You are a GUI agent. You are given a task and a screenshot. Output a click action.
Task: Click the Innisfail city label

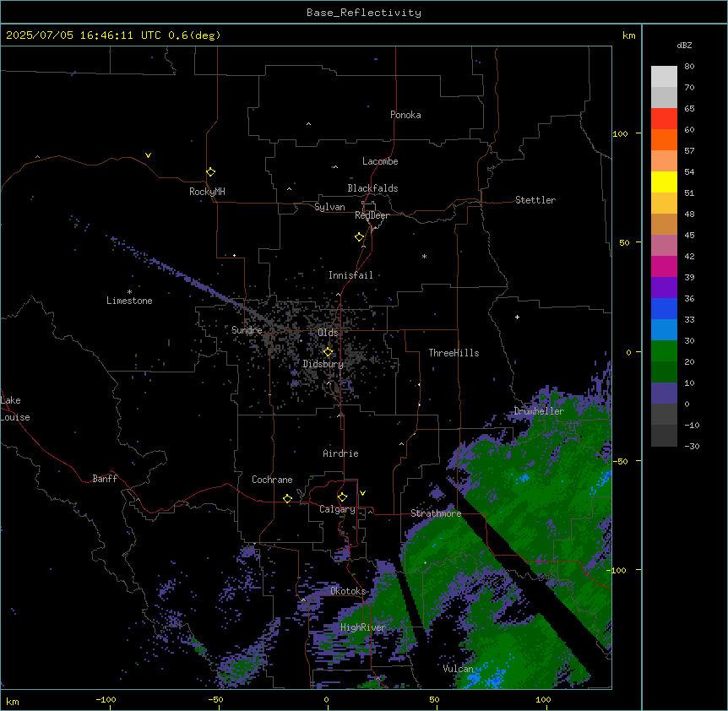[350, 275]
